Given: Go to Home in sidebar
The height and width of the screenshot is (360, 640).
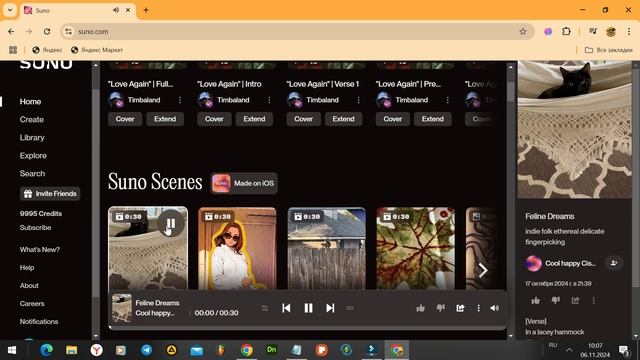Looking at the screenshot, I should click(x=30, y=102).
